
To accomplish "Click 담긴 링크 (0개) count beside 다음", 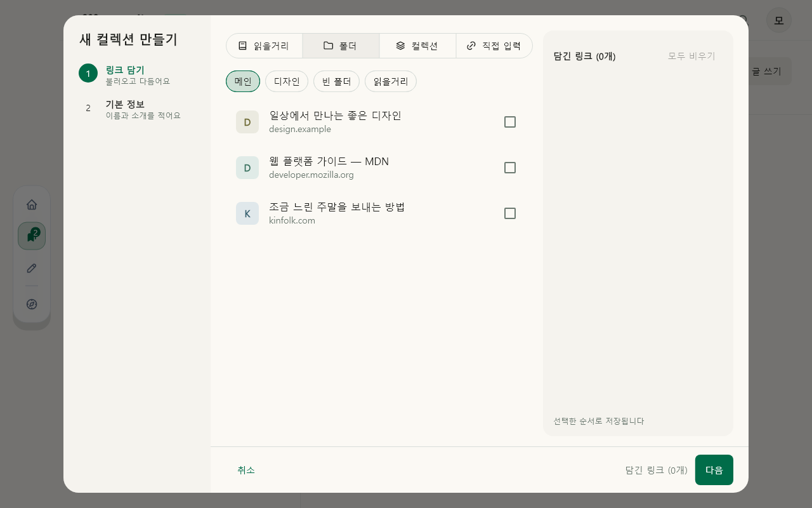I will click(x=656, y=470).
